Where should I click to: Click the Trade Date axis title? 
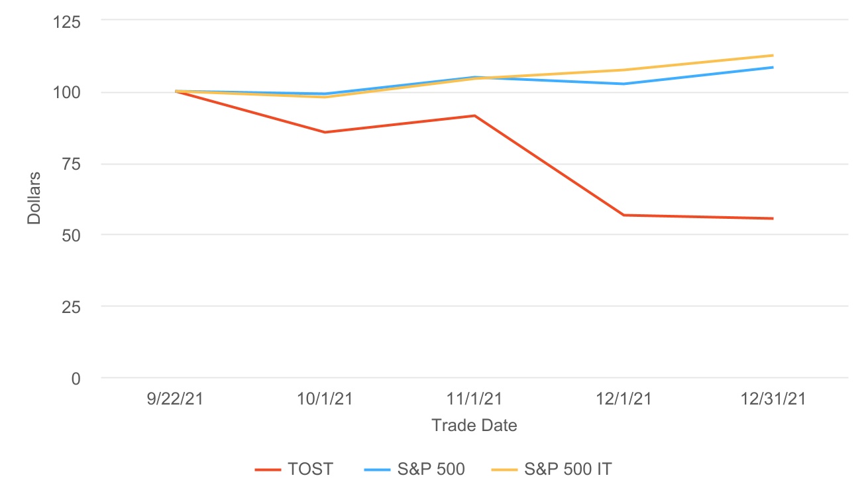pos(474,426)
